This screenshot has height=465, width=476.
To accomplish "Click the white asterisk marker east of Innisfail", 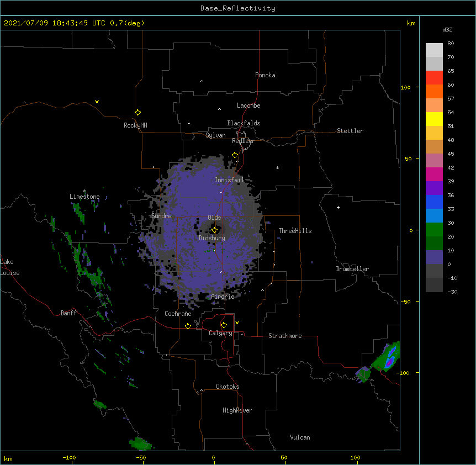I will coord(277,167).
